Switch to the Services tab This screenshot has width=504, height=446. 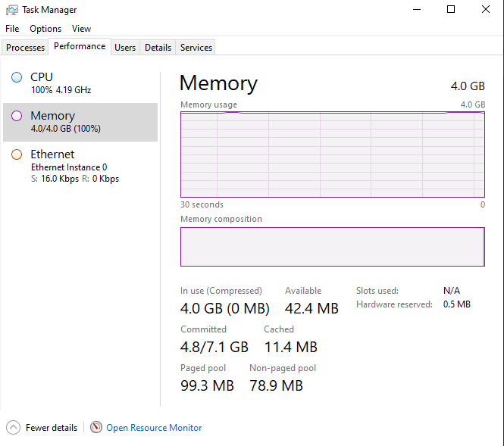tap(196, 47)
